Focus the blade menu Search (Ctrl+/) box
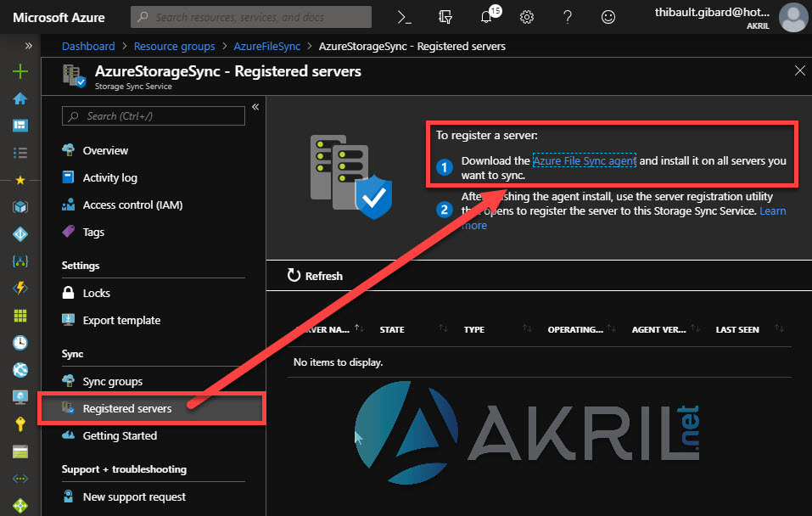This screenshot has width=812, height=516. coord(154,116)
